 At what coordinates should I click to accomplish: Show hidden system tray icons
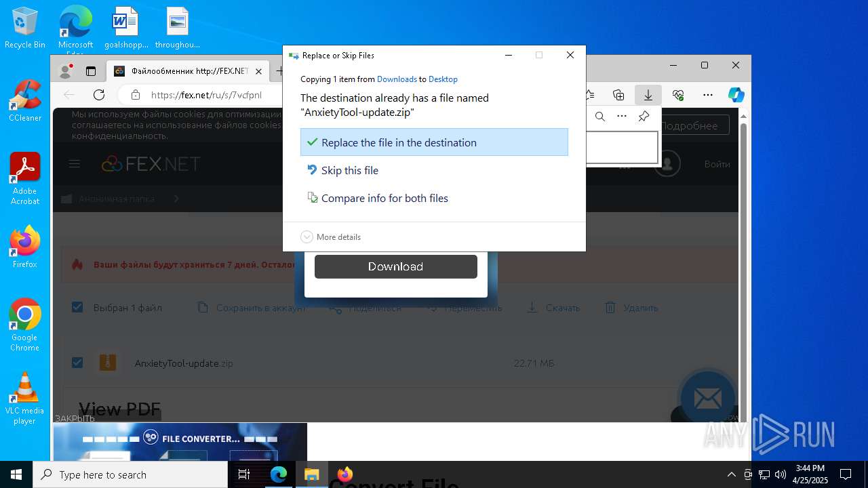(731, 474)
